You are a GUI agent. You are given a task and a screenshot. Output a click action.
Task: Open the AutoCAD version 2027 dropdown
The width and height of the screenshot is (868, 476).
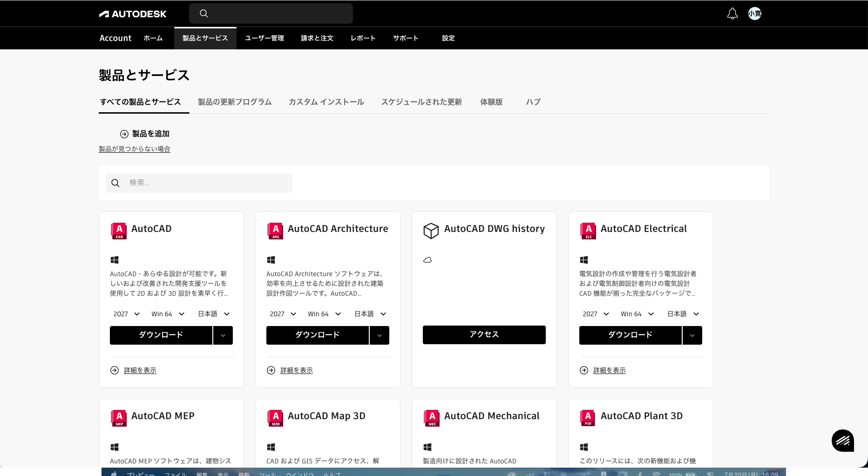click(x=127, y=314)
